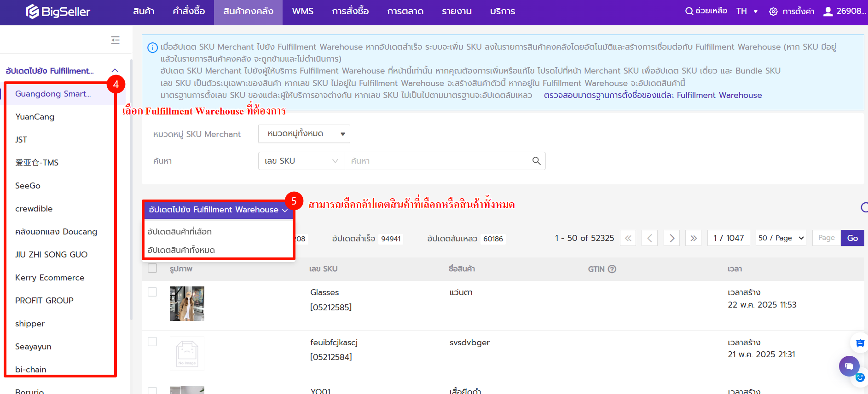Image resolution: width=868 pixels, height=394 pixels.
Task: Filter by อัปเดตล้มเหลว 60186 tab
Action: 466,239
